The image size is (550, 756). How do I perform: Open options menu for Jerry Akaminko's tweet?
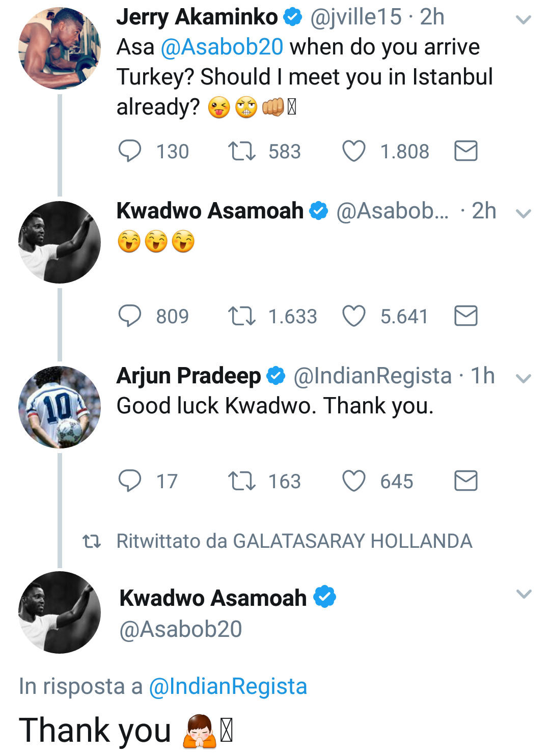524,20
